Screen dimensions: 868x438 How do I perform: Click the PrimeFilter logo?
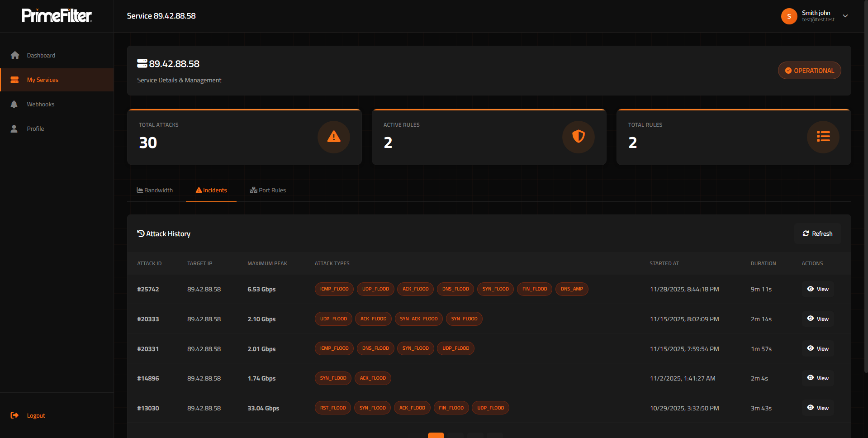pos(56,15)
